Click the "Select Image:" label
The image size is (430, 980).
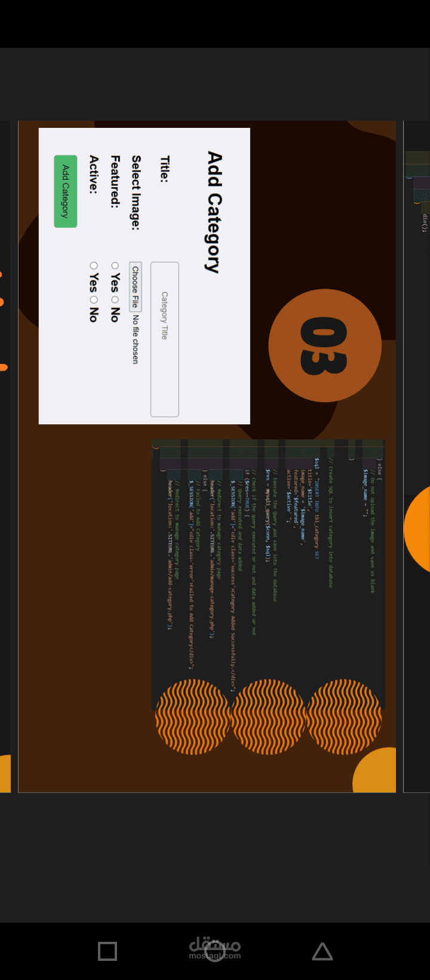click(136, 193)
